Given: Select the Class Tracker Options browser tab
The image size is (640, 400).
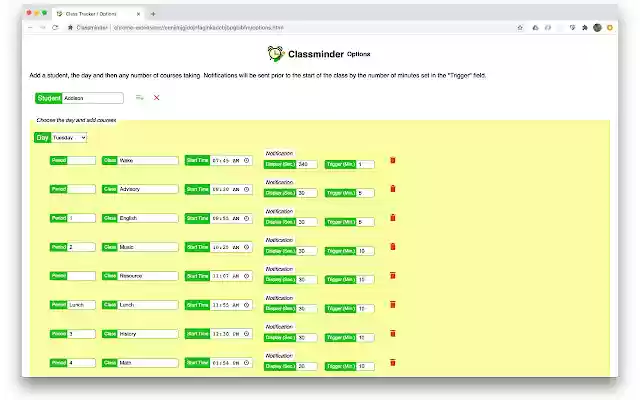Looking at the screenshot, I should (x=98, y=14).
